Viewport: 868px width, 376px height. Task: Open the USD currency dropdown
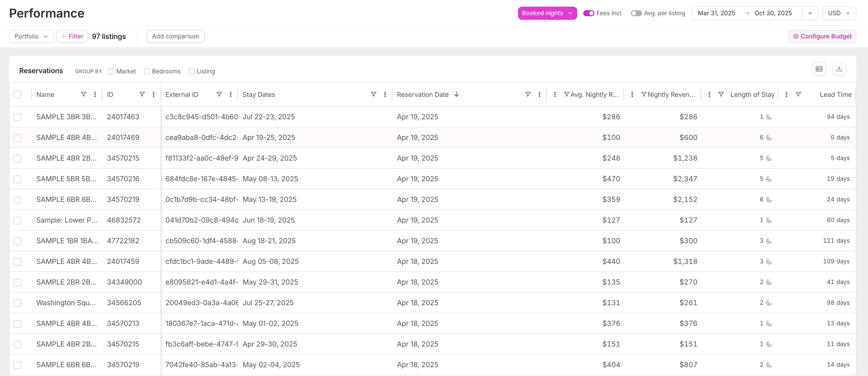click(x=839, y=13)
